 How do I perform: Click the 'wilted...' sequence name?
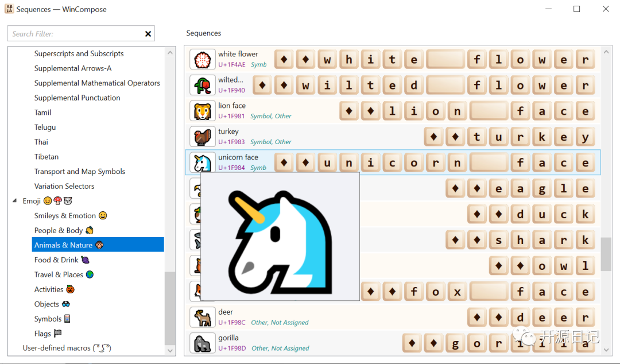[x=231, y=80]
